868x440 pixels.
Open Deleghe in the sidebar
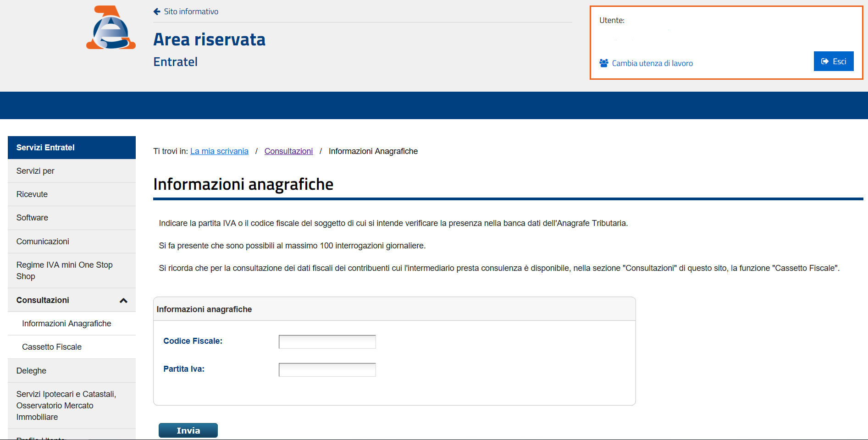(31, 371)
